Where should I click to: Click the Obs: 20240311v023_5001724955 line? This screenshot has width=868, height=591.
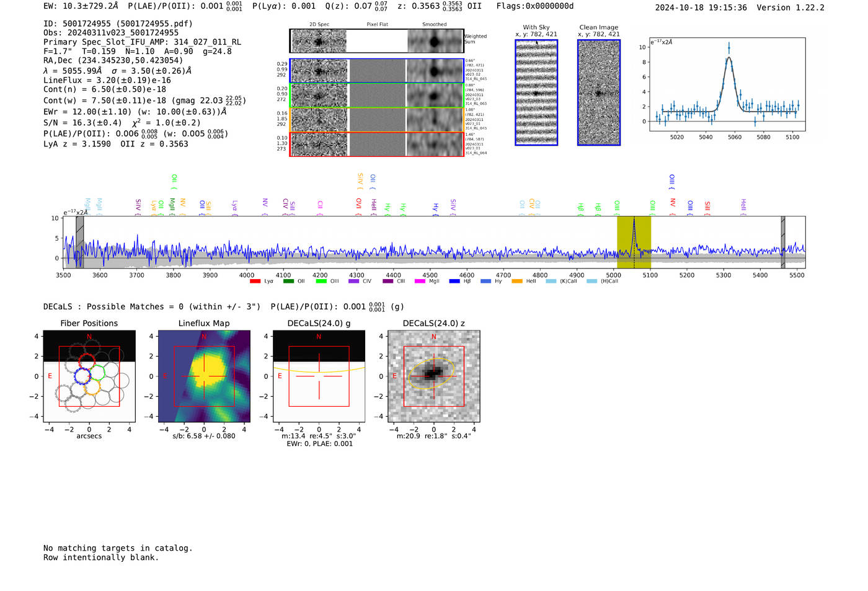(x=111, y=33)
